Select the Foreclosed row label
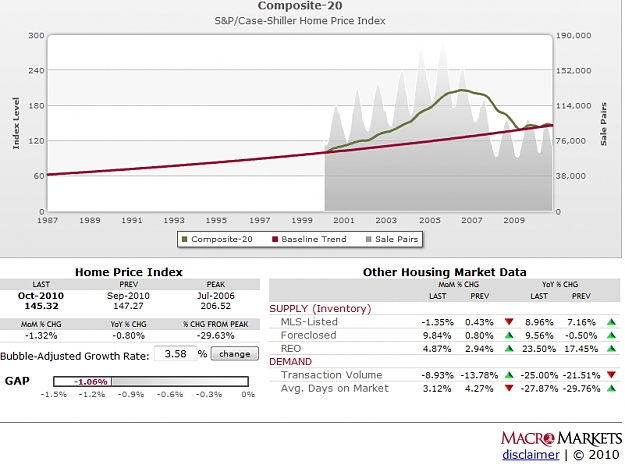 tap(308, 335)
